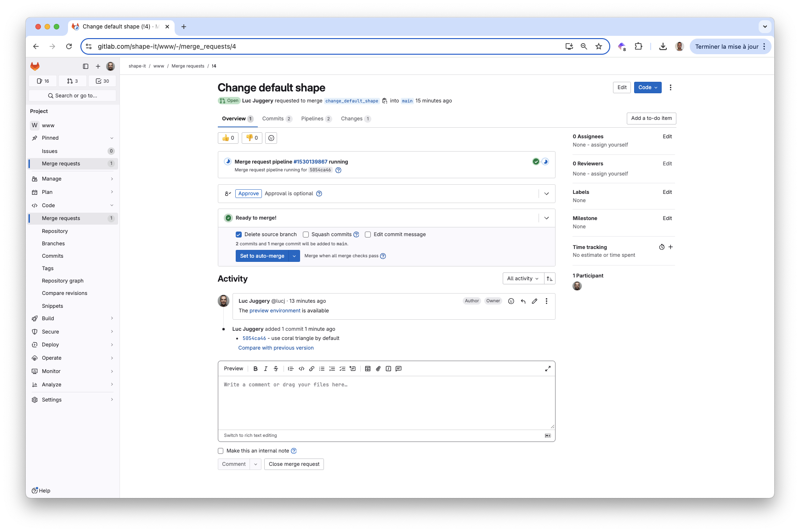Click in the comment text area
Image resolution: width=800 pixels, height=532 pixels.
click(x=386, y=403)
